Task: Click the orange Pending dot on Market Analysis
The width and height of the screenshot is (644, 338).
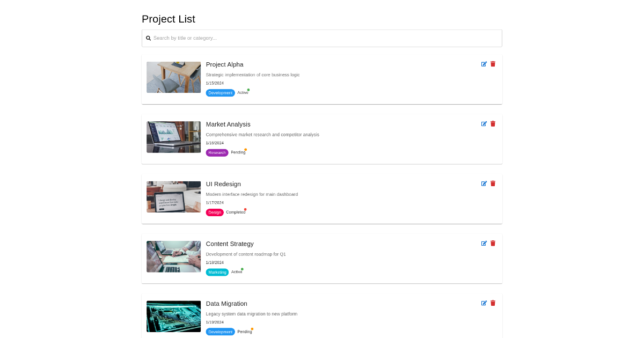Action: 246,150
